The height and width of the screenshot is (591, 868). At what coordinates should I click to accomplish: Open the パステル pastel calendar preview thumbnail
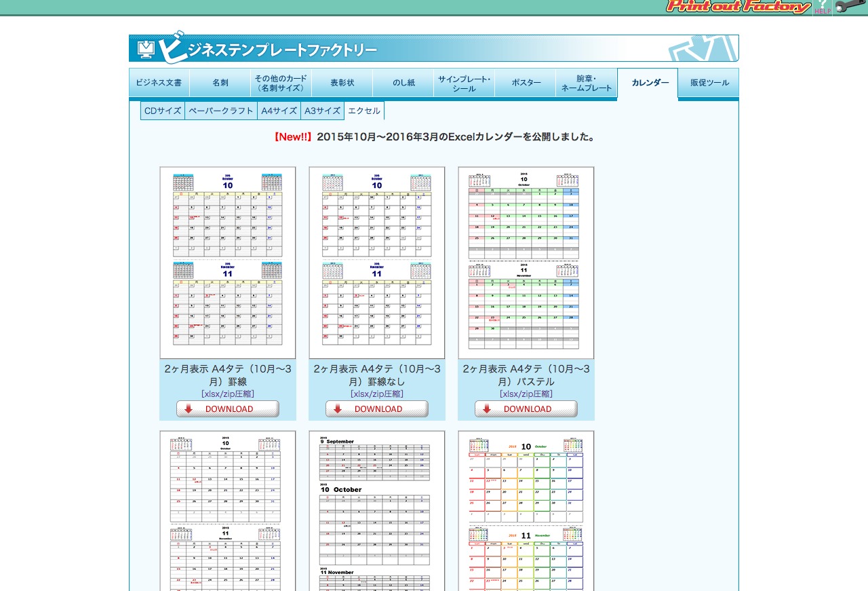click(526, 263)
